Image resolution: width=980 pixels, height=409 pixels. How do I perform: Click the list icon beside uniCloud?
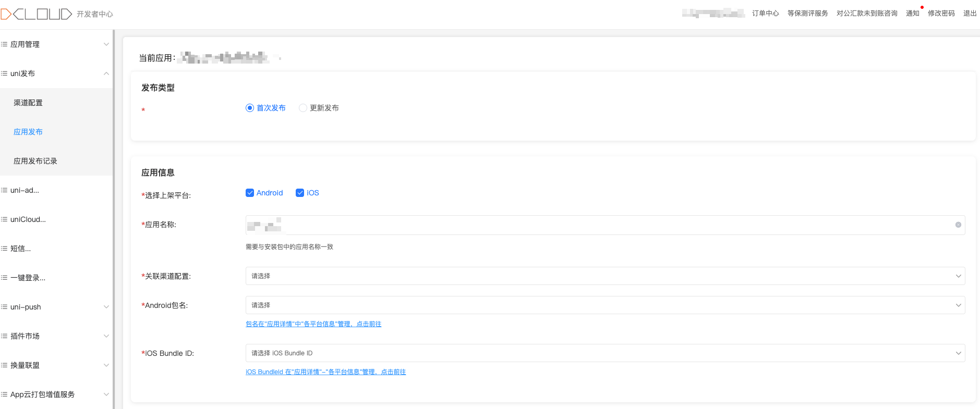tap(4, 219)
